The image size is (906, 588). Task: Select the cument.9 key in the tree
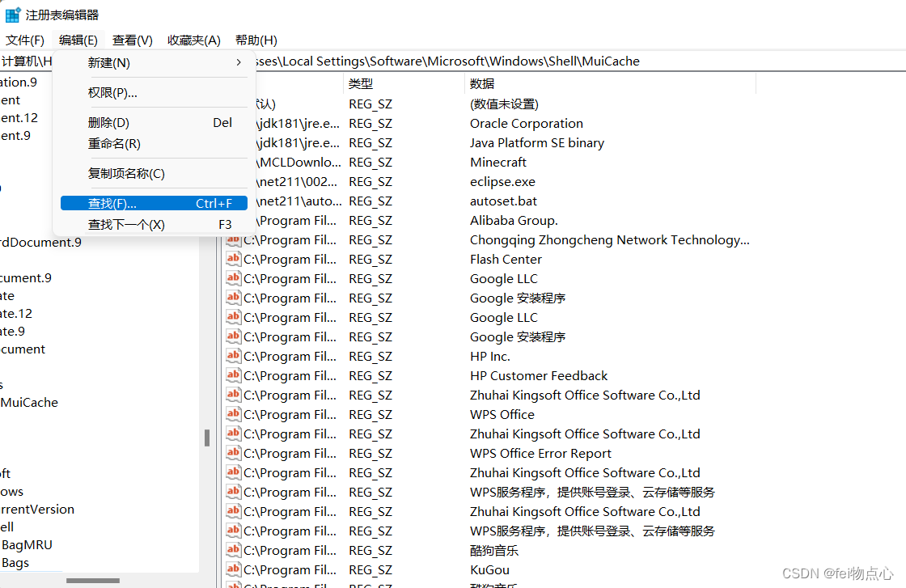[x=26, y=278]
